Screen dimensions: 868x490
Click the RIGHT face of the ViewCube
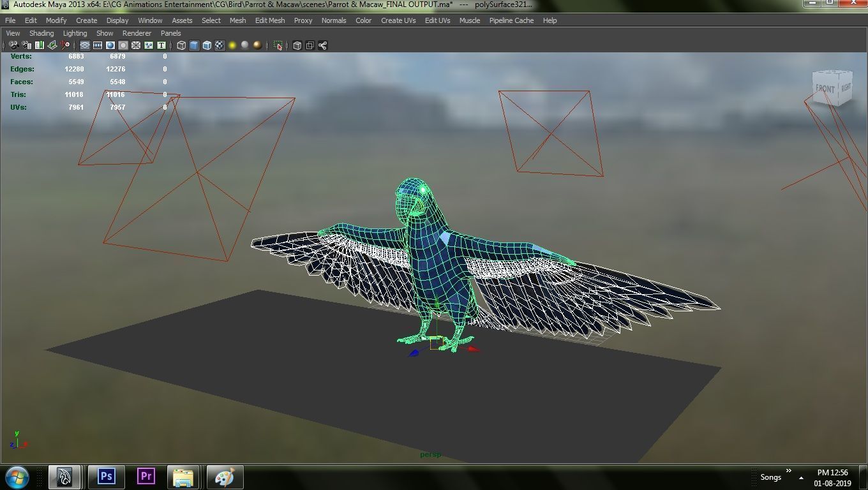(x=845, y=87)
